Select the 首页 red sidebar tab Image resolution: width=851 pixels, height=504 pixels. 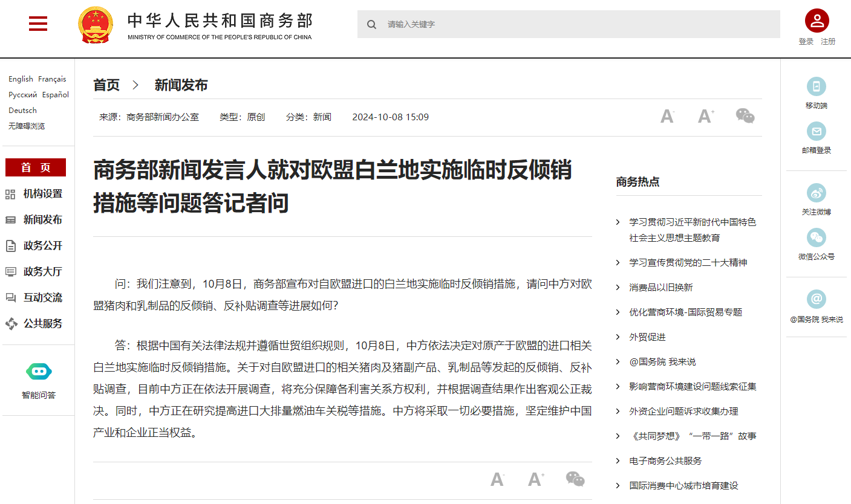click(36, 167)
